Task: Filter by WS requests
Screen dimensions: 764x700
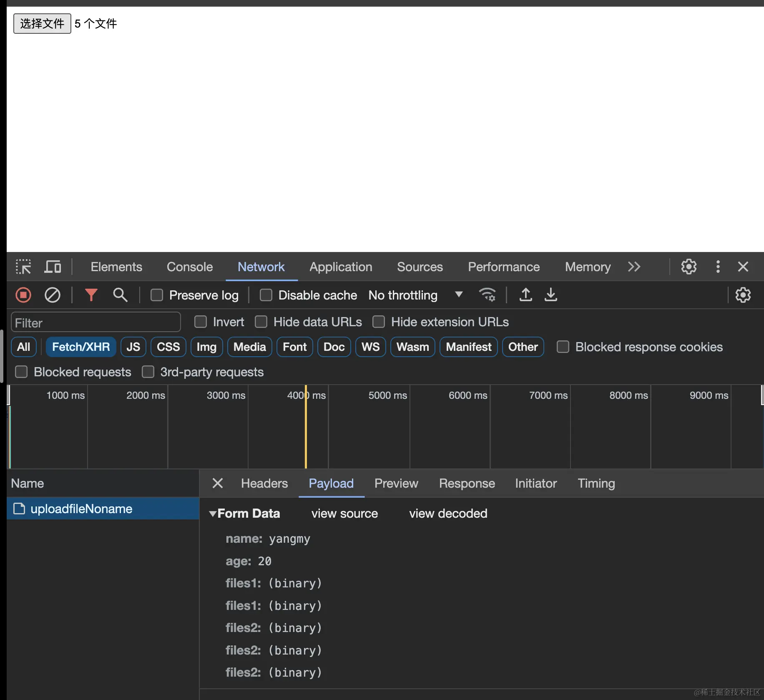Action: (371, 347)
